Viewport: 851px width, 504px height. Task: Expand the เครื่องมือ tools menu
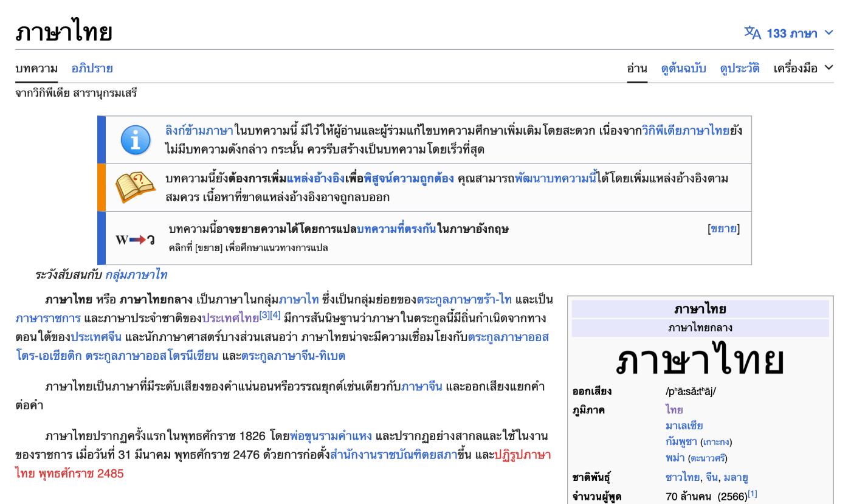point(803,68)
